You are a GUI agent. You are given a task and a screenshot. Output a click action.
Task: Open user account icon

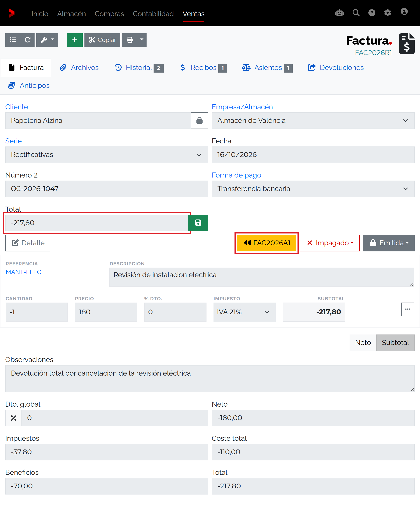404,12
